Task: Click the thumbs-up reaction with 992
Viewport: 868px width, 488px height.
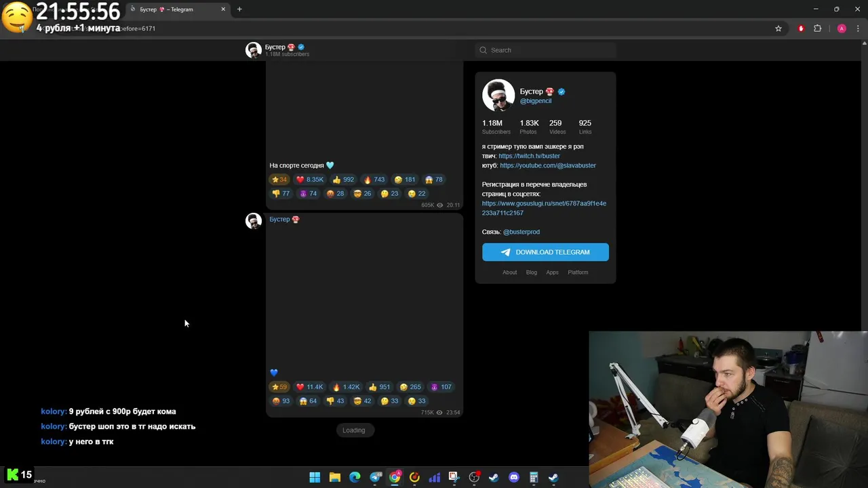Action: point(343,180)
